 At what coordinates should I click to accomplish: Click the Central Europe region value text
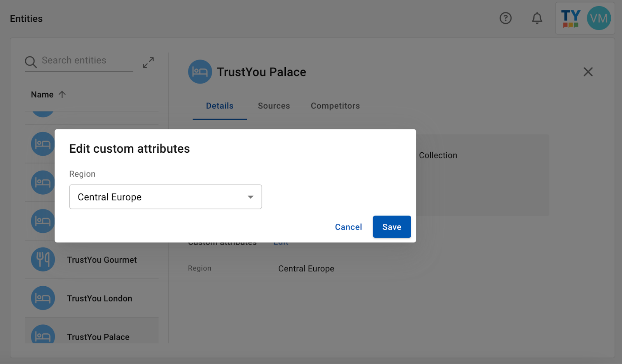tap(306, 269)
